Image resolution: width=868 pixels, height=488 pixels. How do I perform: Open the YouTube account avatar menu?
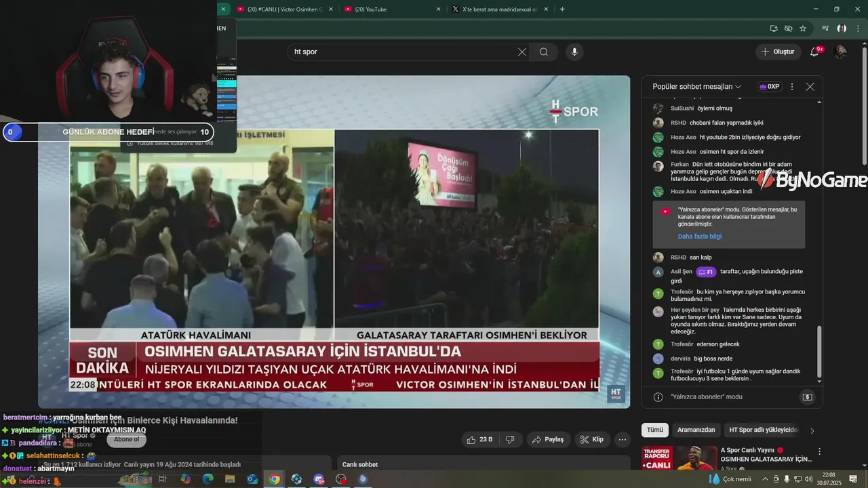click(841, 52)
